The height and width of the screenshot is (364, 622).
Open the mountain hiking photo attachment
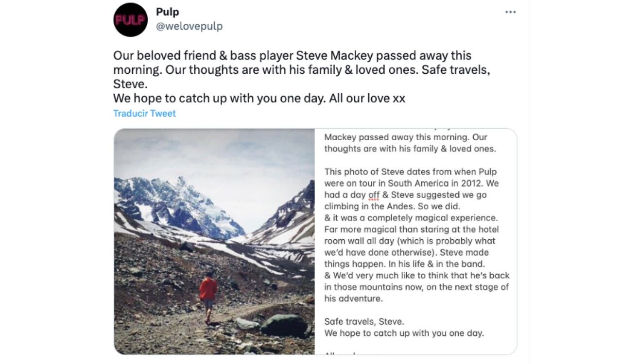pos(214,241)
